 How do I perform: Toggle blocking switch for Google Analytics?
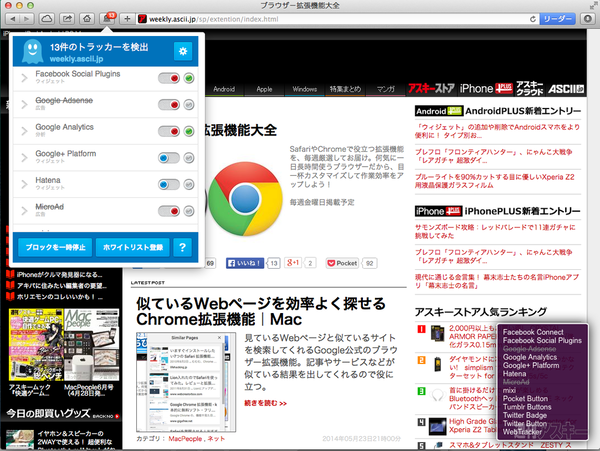[169, 132]
